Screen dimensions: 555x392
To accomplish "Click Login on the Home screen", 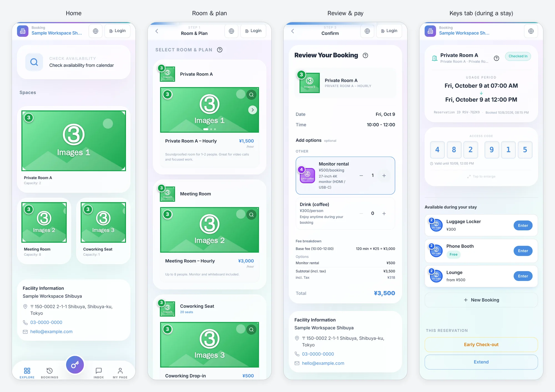I will coord(117,31).
